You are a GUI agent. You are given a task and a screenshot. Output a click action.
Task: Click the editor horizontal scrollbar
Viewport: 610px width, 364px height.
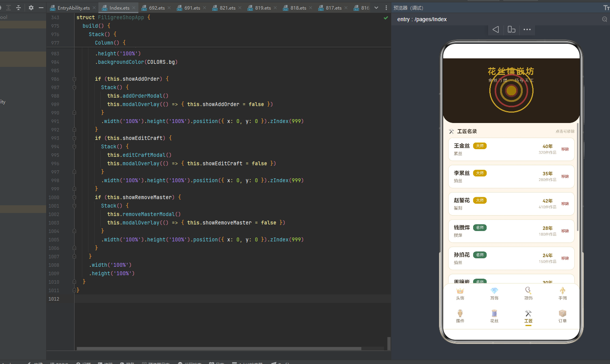pyautogui.click(x=219, y=349)
